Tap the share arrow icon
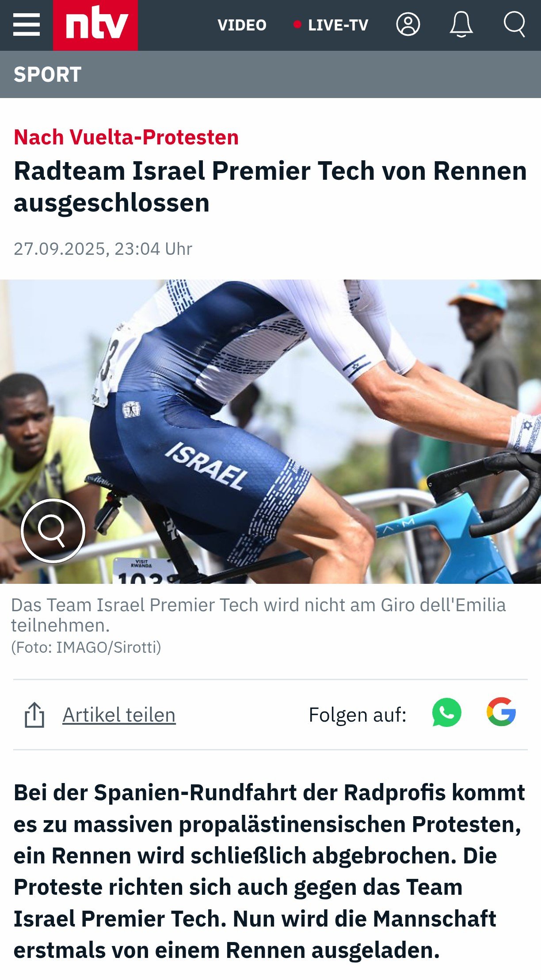Screen dimensions: 541x980 34,715
